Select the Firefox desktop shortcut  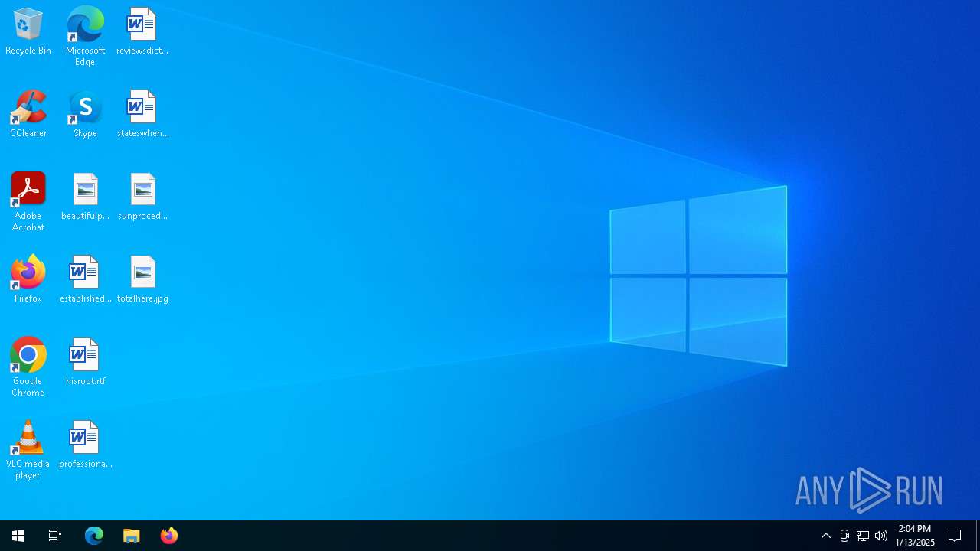pyautogui.click(x=28, y=280)
